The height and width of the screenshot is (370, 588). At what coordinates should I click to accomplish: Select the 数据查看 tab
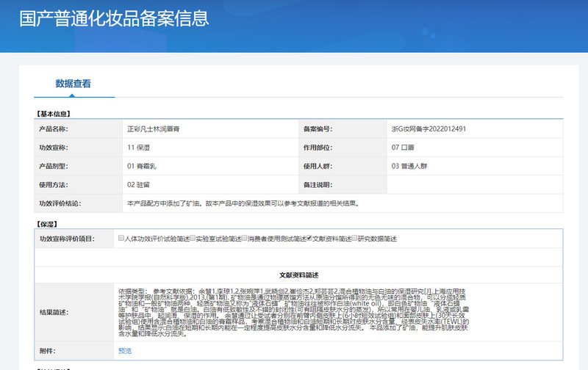73,84
